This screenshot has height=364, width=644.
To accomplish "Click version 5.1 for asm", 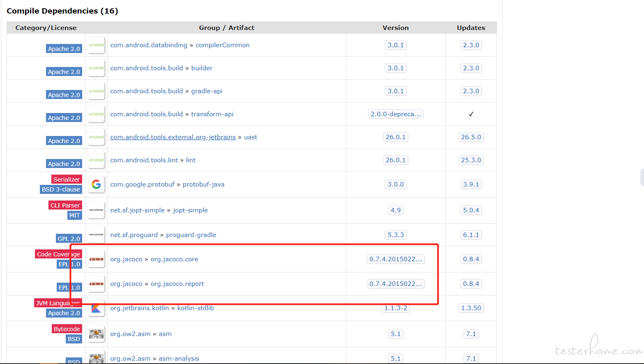I will (396, 334).
